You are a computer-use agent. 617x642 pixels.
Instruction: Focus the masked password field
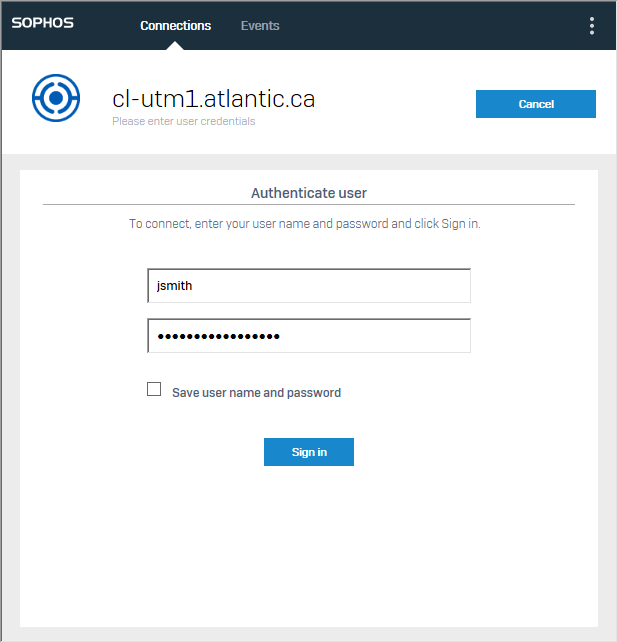click(x=309, y=336)
